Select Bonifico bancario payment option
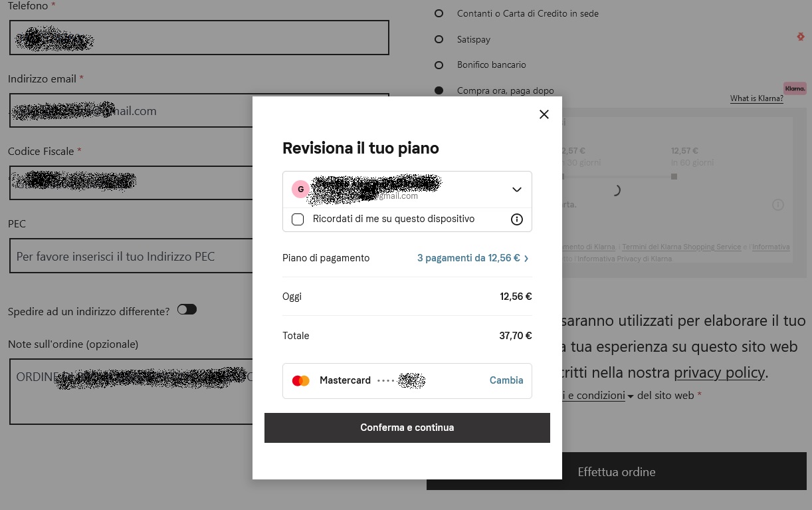 [439, 65]
